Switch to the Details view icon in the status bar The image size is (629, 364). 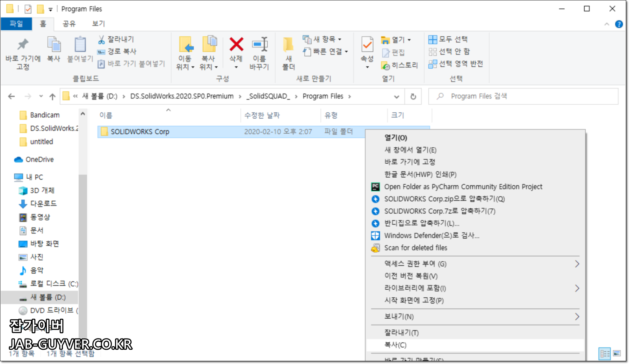605,354
